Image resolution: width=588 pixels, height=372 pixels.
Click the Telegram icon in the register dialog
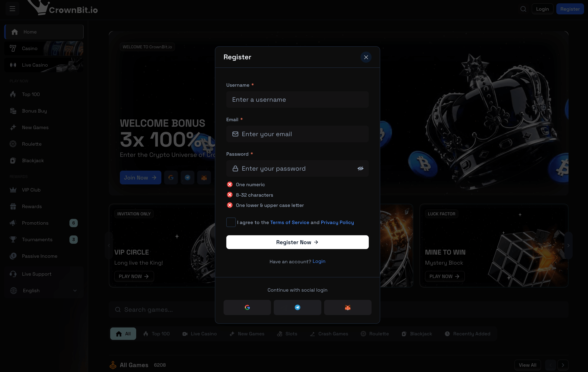click(297, 307)
